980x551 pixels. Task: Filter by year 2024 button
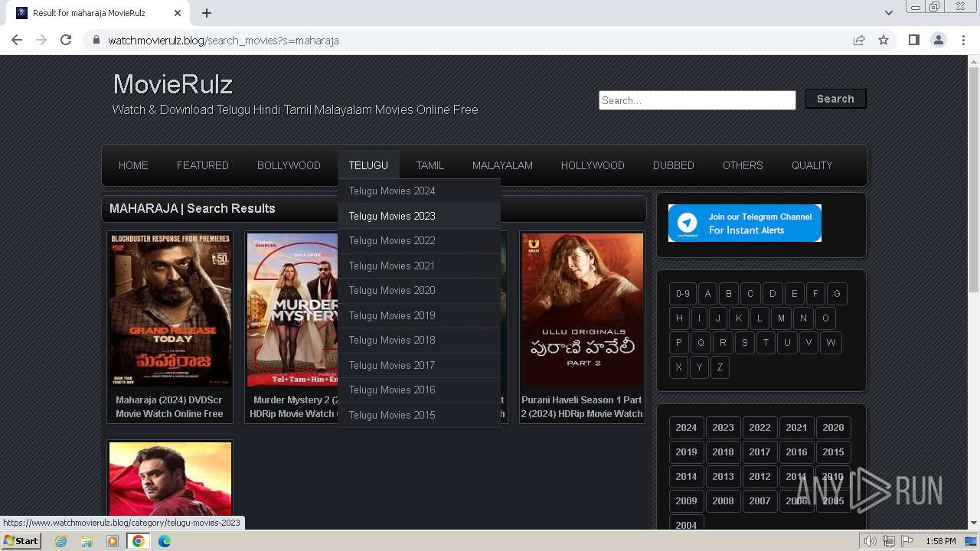686,428
